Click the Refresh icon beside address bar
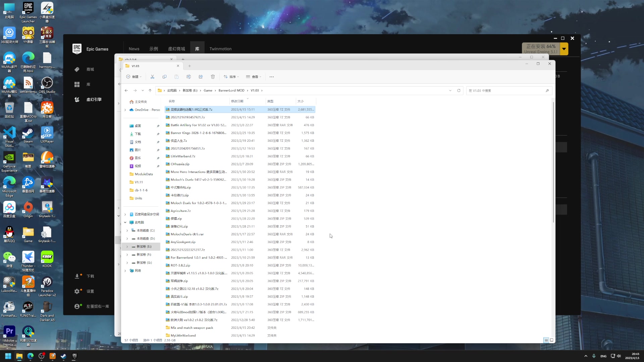 tap(459, 90)
